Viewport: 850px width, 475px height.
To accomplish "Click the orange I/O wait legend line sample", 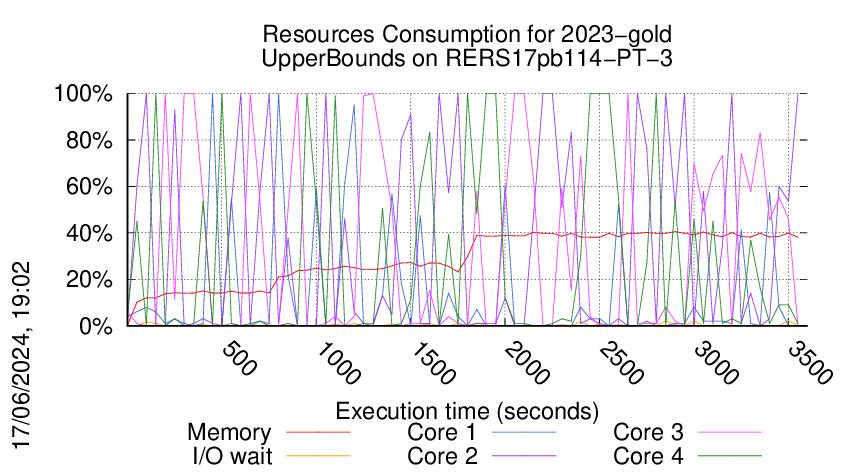I will coord(318,456).
